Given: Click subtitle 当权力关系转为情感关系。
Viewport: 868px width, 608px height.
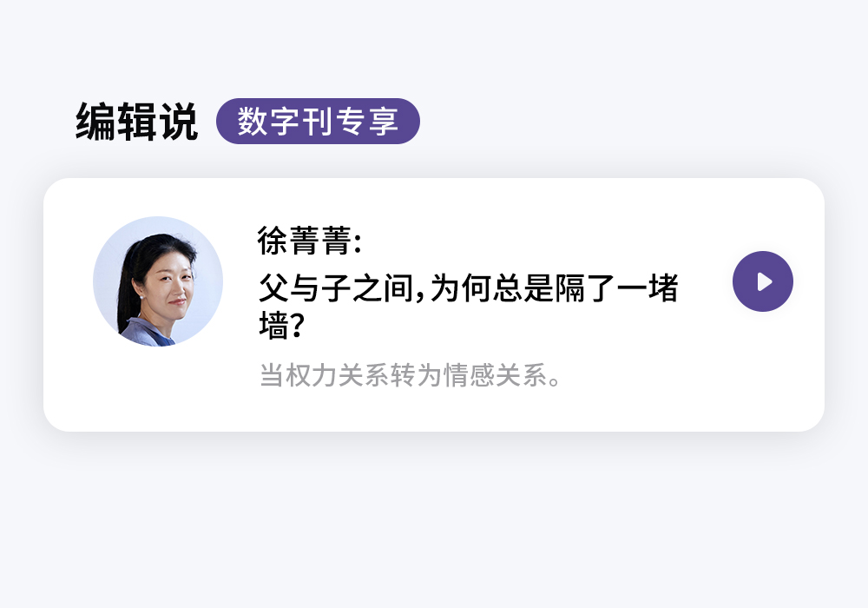Looking at the screenshot, I should click(411, 375).
